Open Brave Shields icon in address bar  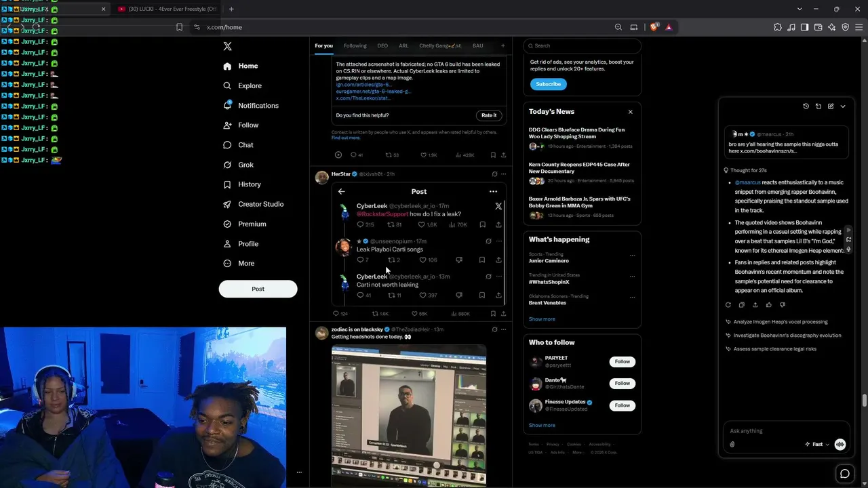[654, 27]
